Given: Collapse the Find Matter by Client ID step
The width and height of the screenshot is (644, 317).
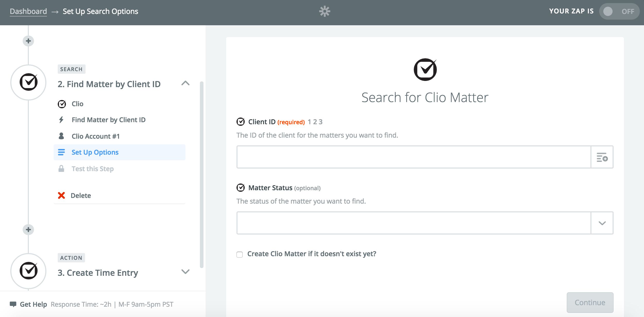Looking at the screenshot, I should [185, 83].
